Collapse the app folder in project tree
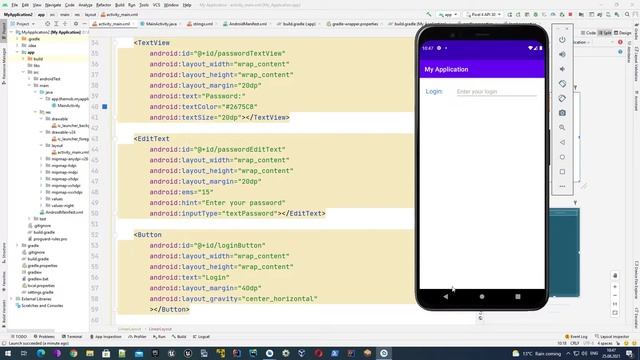 pos(18,52)
